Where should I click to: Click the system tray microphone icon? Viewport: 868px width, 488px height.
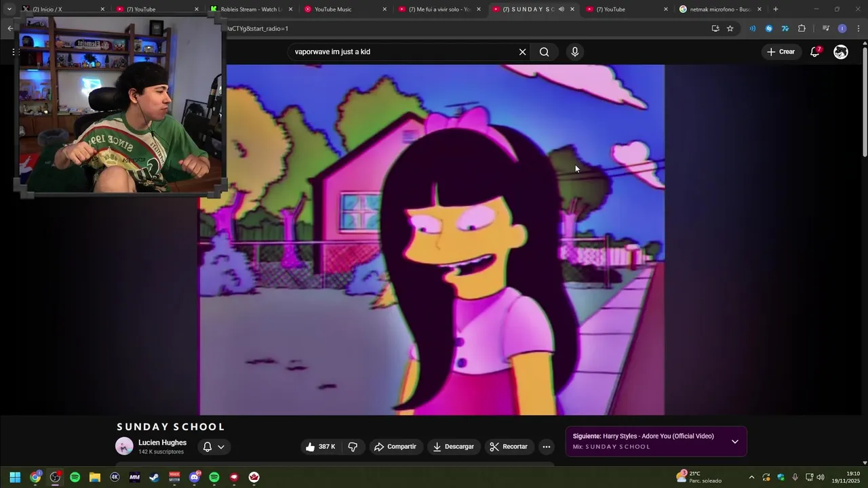coord(795,477)
